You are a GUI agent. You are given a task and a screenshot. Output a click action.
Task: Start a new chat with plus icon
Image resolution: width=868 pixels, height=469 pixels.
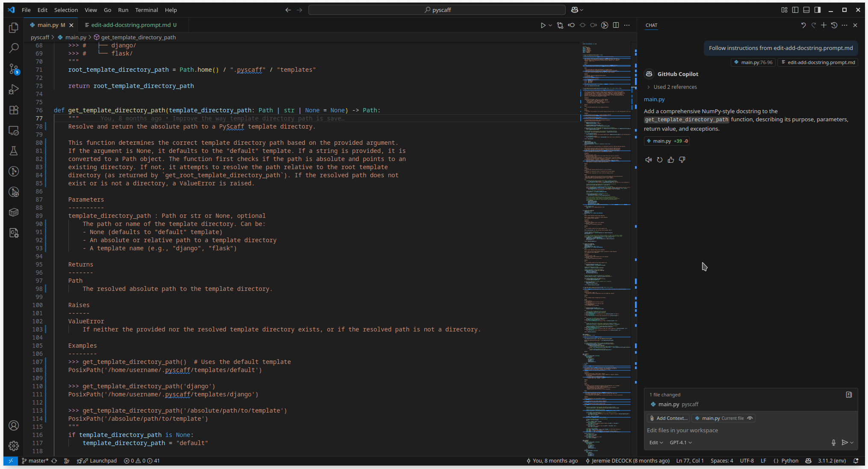pyautogui.click(x=824, y=25)
